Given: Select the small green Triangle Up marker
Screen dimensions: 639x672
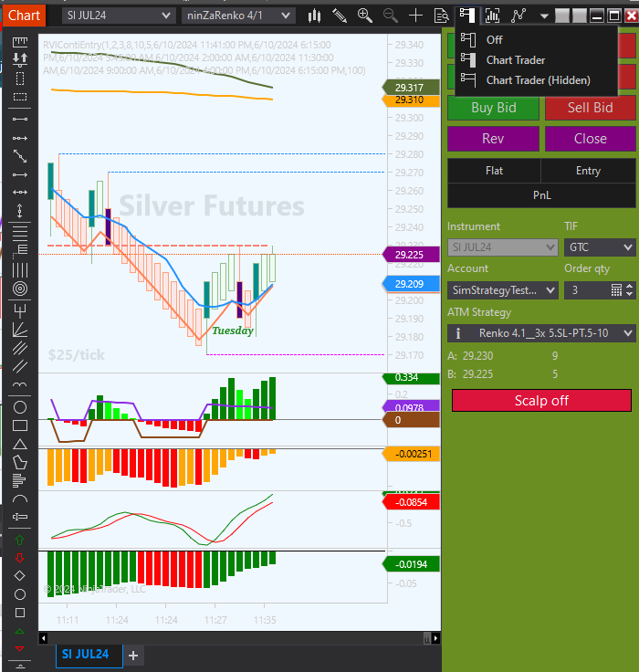Looking at the screenshot, I should [x=20, y=631].
